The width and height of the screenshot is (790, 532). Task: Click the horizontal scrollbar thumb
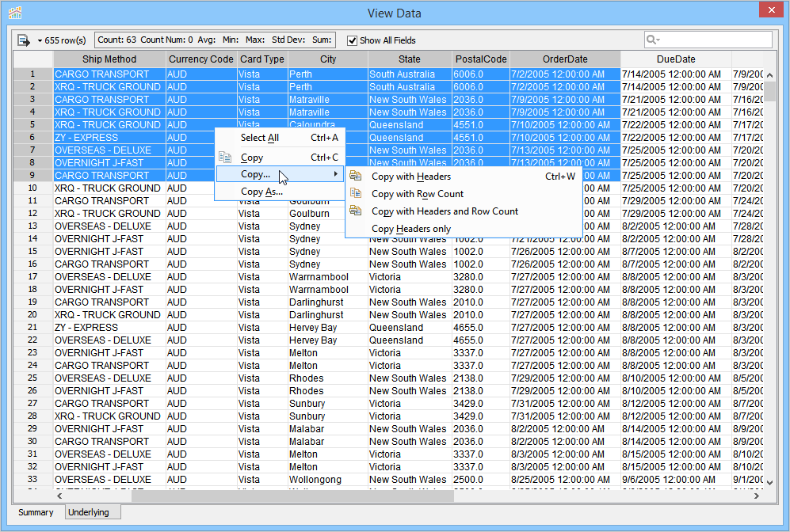click(292, 496)
